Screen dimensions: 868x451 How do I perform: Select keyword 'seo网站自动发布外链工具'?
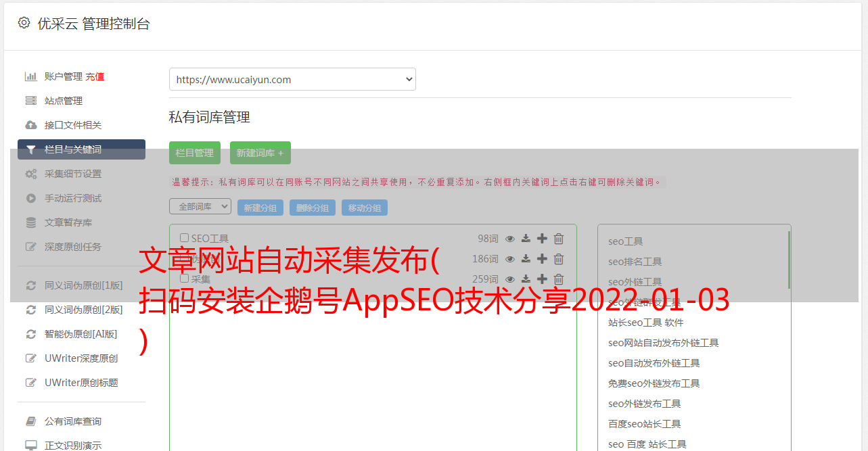[663, 343]
